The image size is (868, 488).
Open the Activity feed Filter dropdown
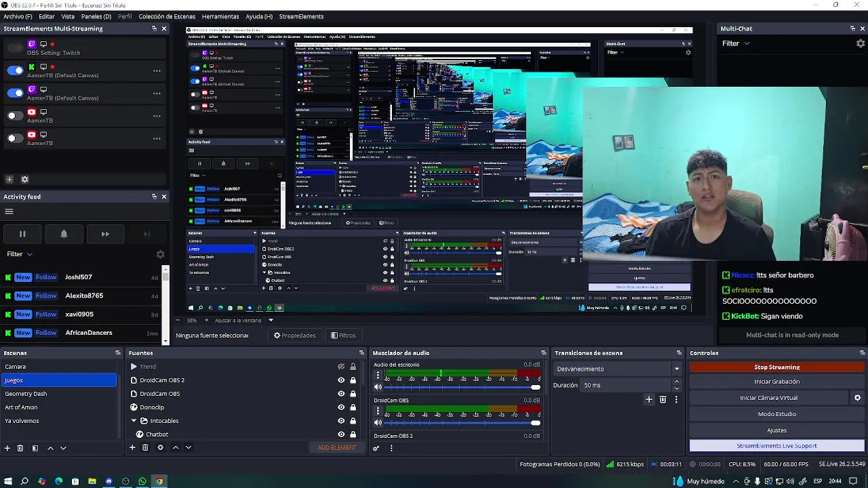20,254
